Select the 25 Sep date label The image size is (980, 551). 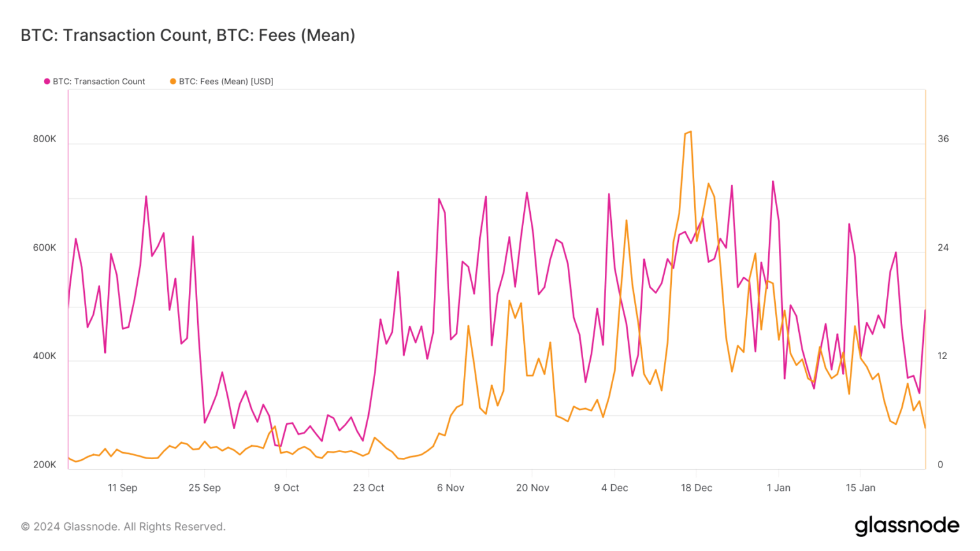pyautogui.click(x=204, y=488)
